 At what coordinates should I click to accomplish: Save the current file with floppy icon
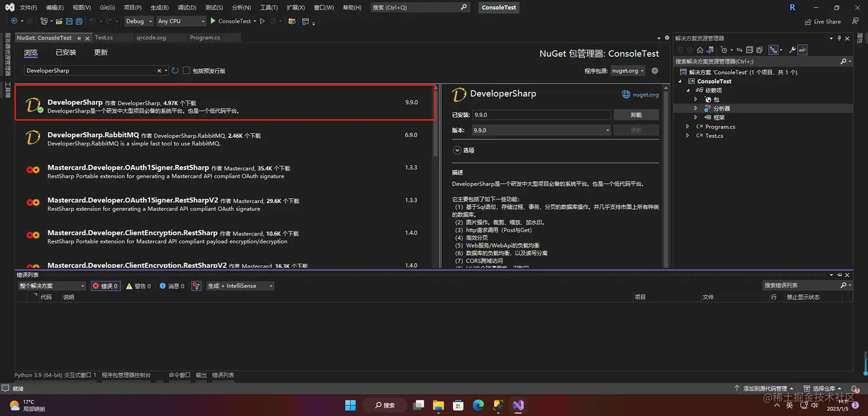pos(69,21)
